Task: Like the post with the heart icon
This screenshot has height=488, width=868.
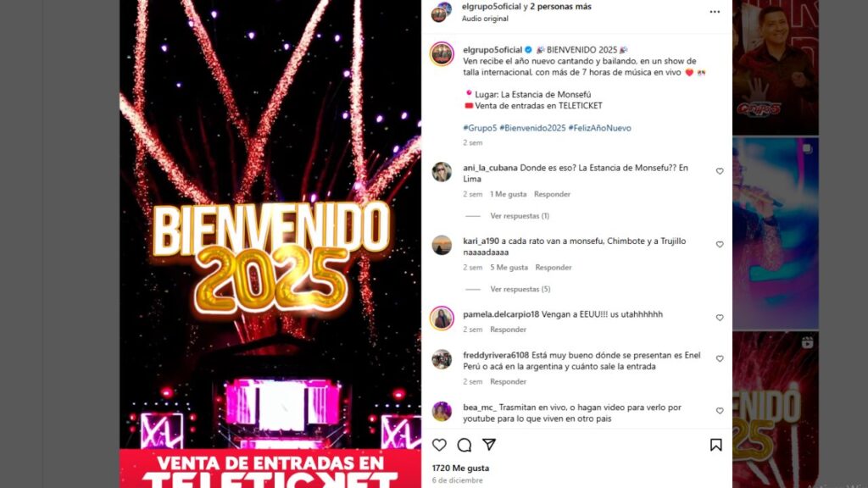Action: [439, 445]
